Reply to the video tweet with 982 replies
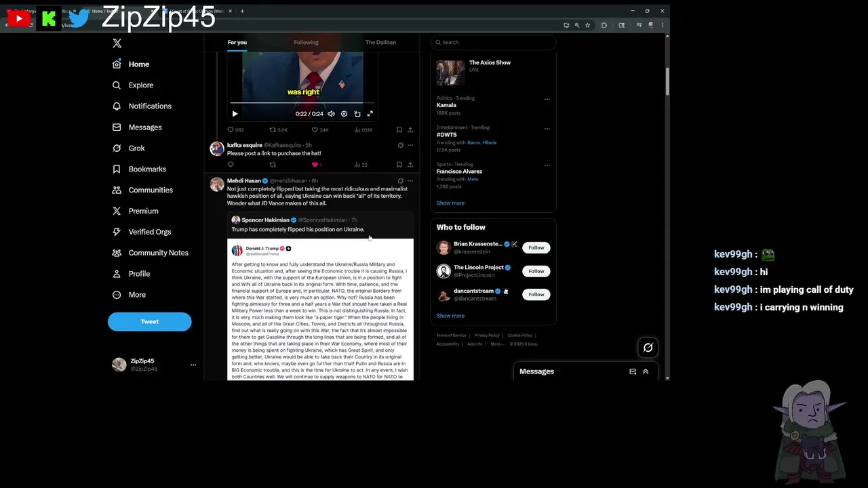The image size is (868, 488). 235,129
